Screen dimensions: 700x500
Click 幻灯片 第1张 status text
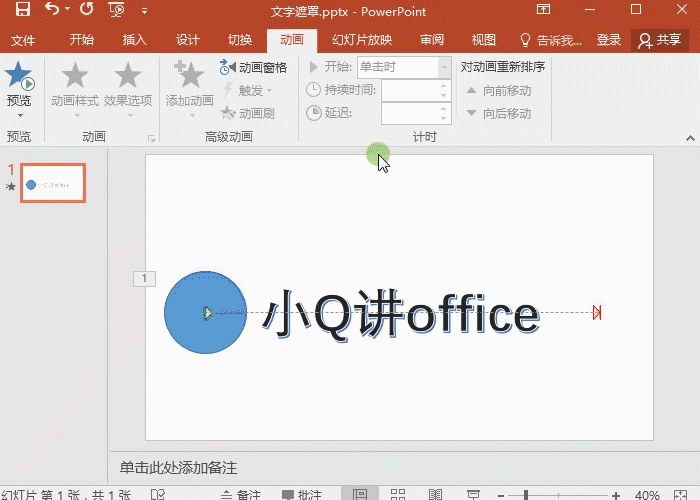tap(66, 495)
